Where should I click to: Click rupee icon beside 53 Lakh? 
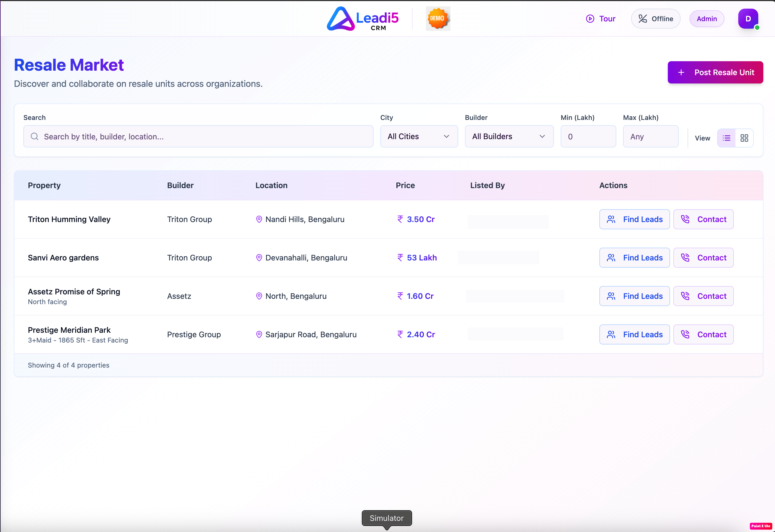click(400, 257)
